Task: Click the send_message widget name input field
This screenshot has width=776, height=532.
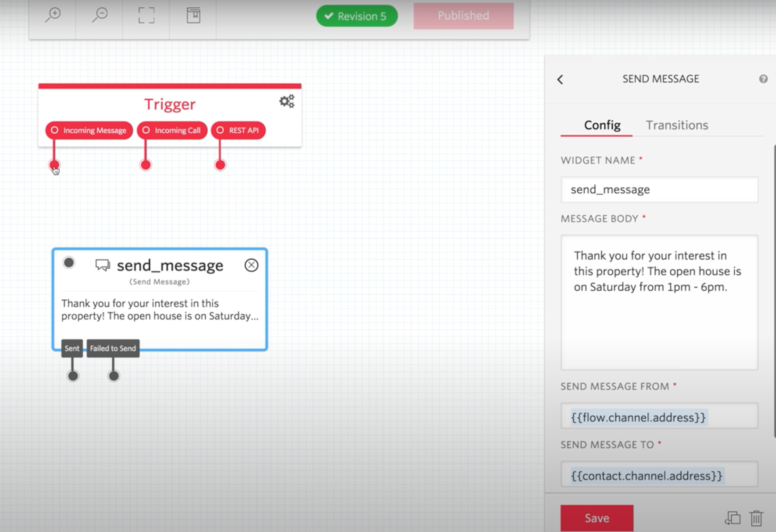Action: (659, 189)
